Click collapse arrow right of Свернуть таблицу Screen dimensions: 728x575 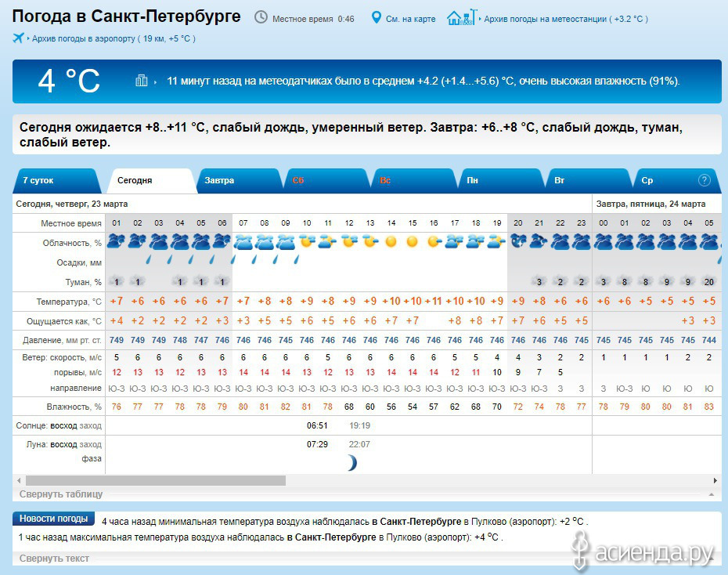coord(712,494)
